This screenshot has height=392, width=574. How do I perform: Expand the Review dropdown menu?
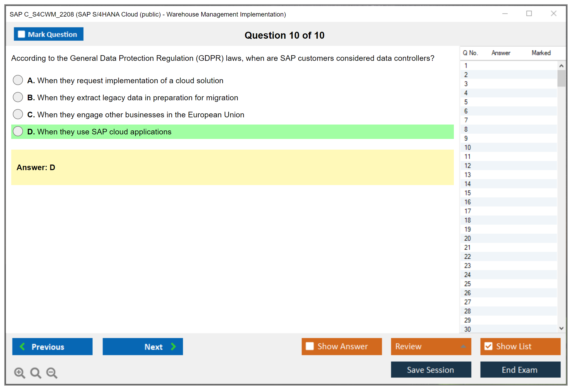tap(463, 346)
